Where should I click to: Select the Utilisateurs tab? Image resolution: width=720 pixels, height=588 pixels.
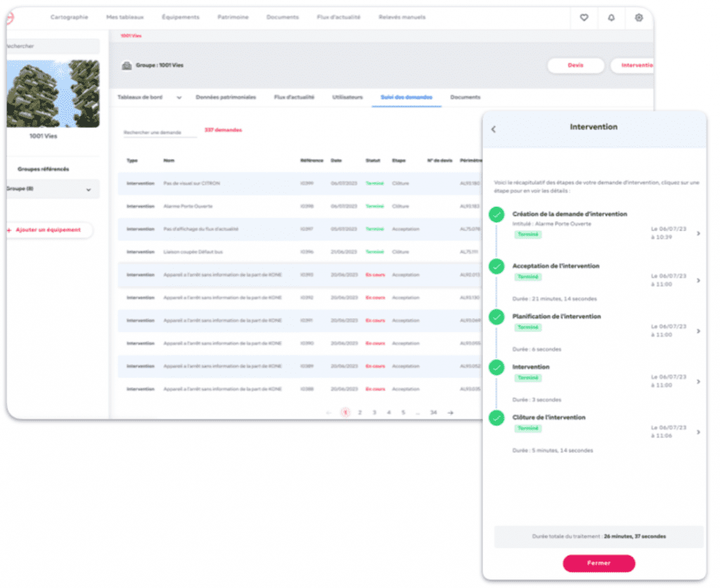(347, 97)
